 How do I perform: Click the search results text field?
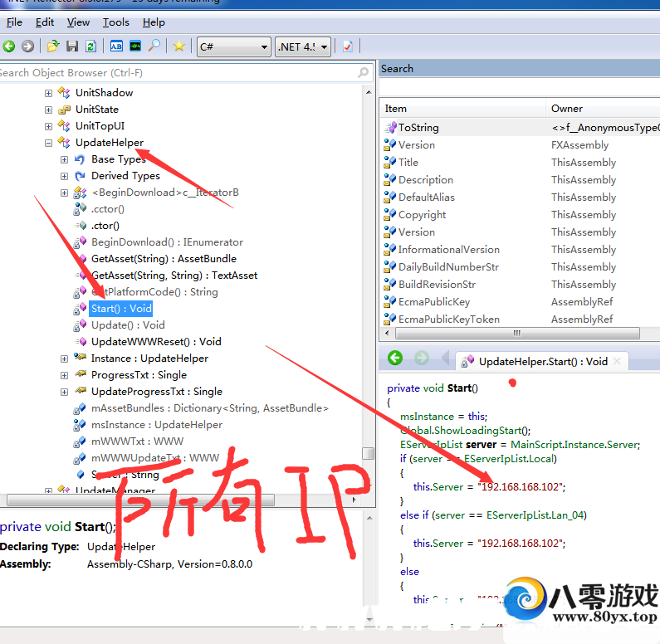[520, 87]
